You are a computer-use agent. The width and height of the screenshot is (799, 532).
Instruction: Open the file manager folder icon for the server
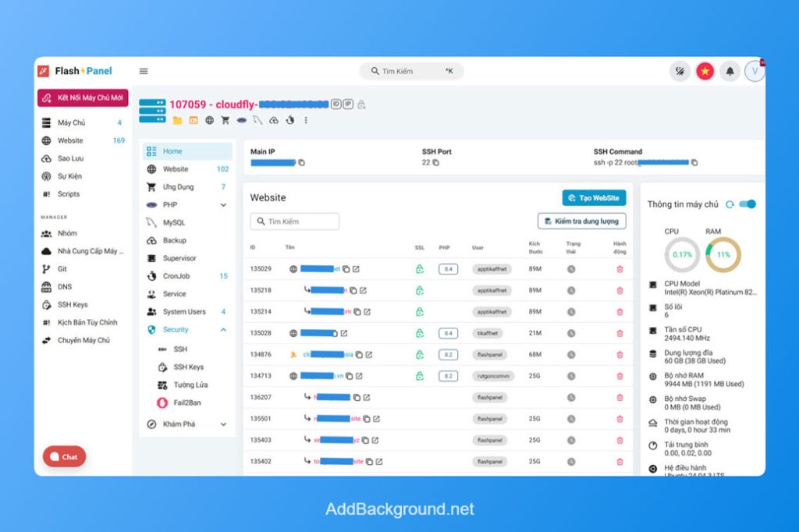click(x=176, y=120)
